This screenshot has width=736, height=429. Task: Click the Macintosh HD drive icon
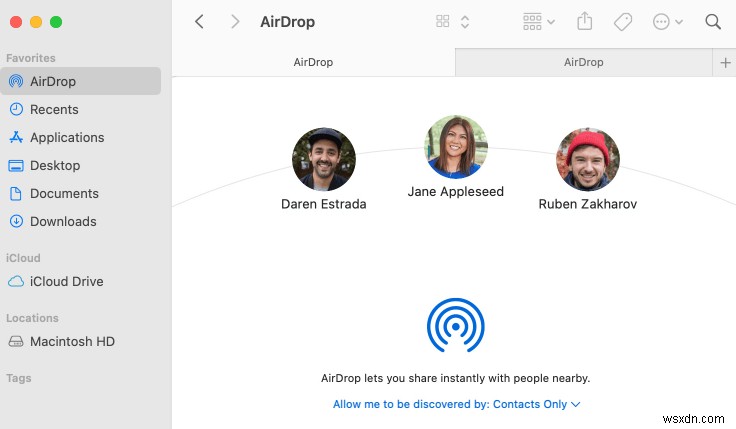tap(16, 341)
